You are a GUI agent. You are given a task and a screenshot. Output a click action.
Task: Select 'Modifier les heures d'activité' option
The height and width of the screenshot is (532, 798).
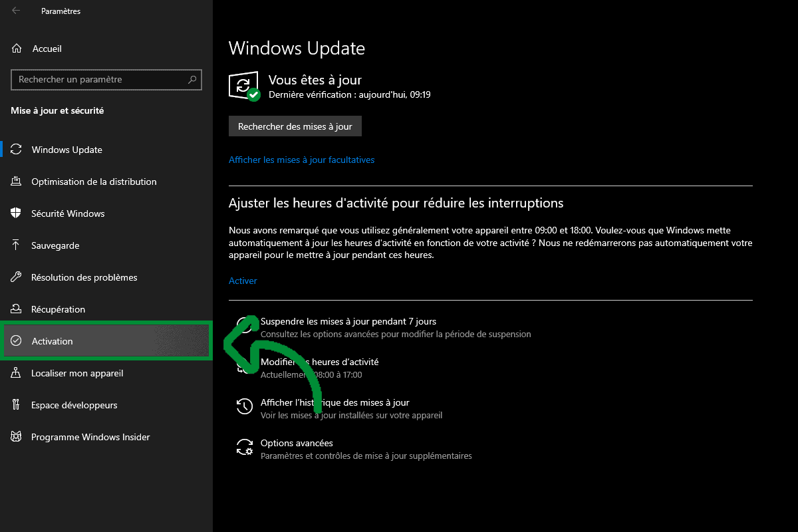tap(320, 362)
